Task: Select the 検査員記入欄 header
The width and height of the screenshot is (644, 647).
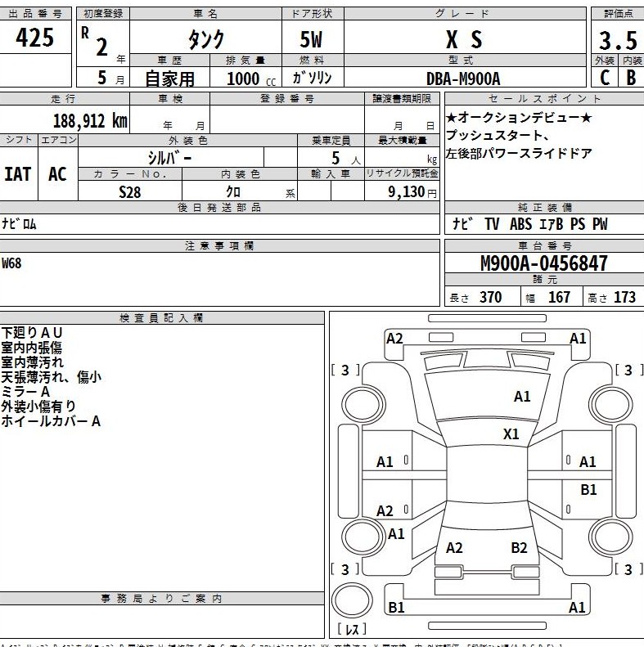Action: pyautogui.click(x=161, y=317)
